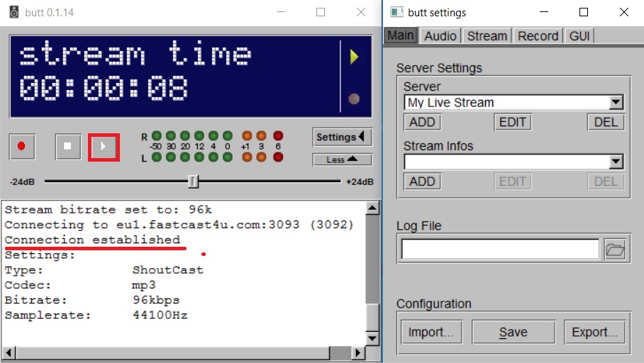Click the horizontal scrollbar left arrow
The image size is (644, 363).
tap(9, 353)
